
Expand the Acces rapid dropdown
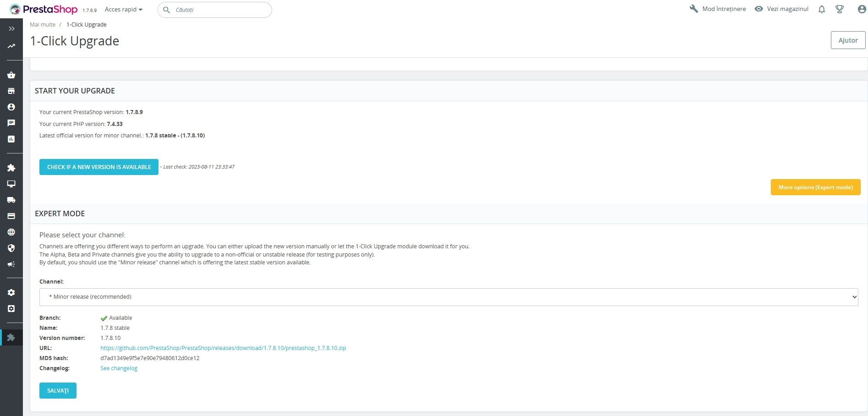(x=123, y=9)
